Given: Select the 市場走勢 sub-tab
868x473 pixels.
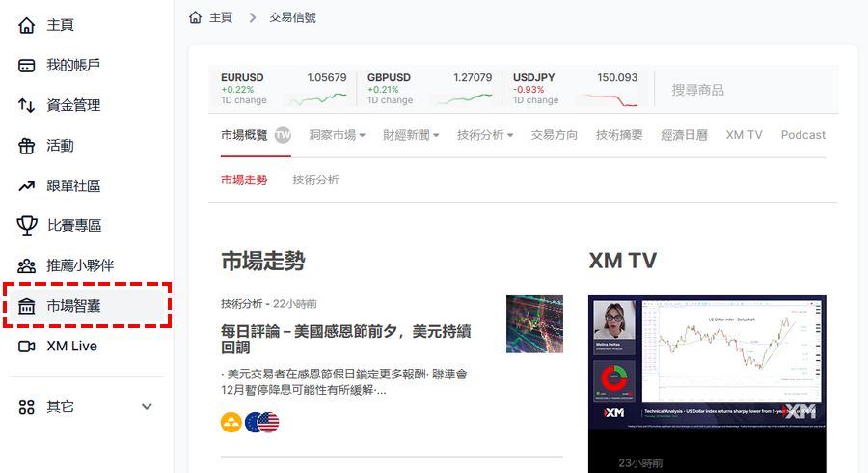Looking at the screenshot, I should tap(244, 180).
